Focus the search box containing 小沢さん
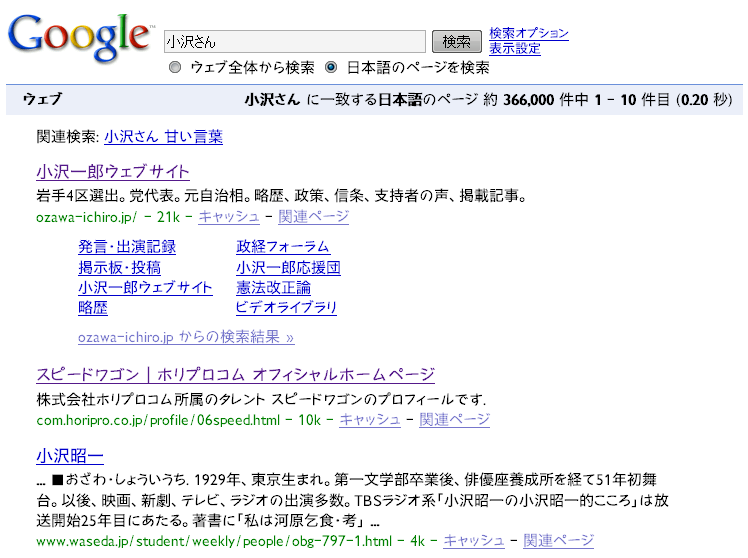This screenshot has width=748, height=558. tap(295, 41)
